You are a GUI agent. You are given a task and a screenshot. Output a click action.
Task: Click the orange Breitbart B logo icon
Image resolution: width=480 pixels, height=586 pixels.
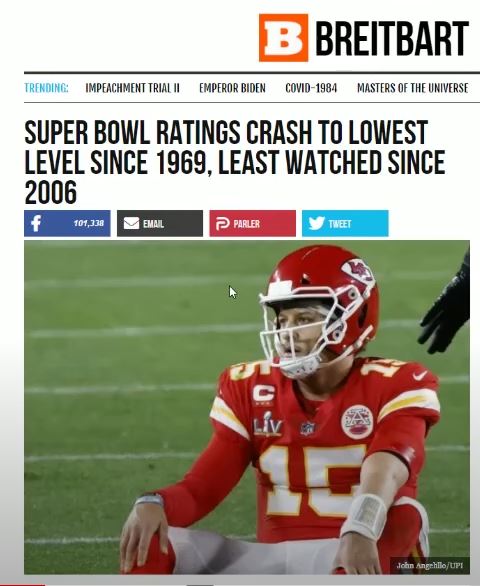tap(283, 38)
